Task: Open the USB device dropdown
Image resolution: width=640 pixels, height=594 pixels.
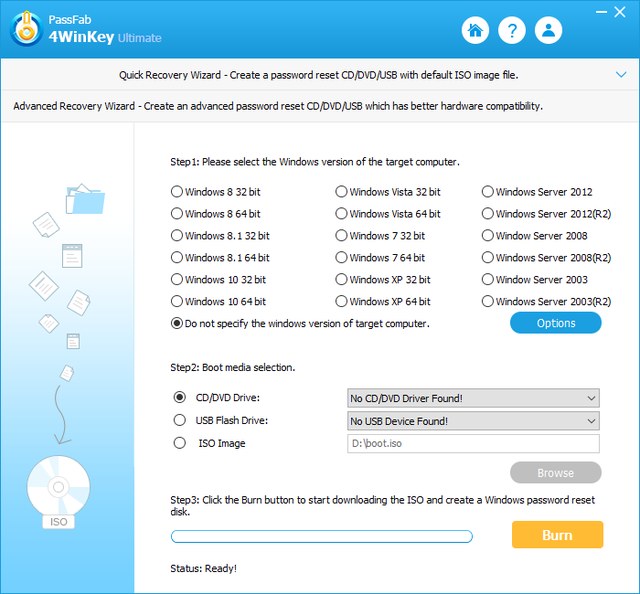Action: tap(472, 421)
